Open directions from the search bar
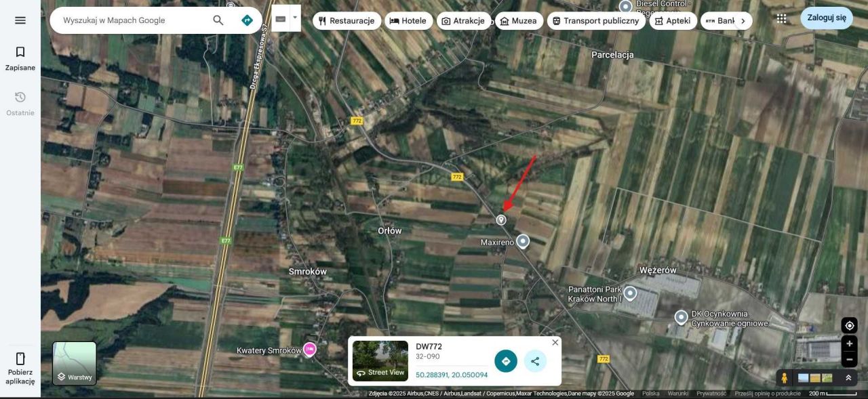 (248, 20)
